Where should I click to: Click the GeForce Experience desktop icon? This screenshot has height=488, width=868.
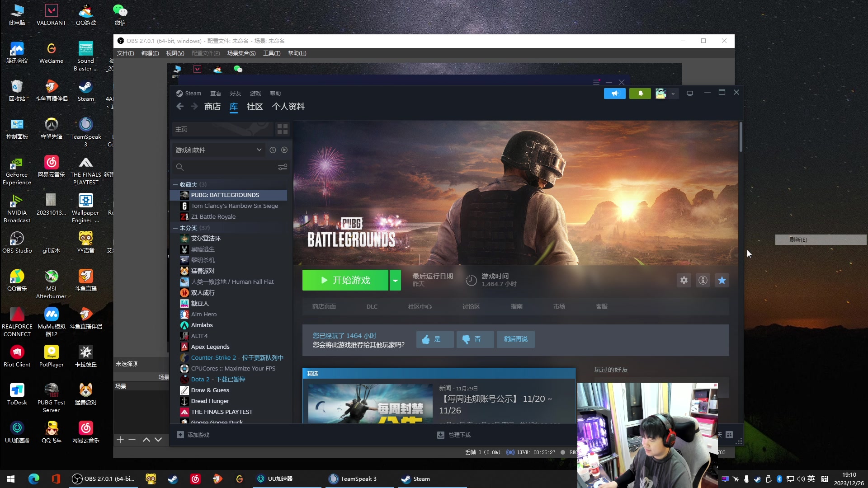[x=17, y=170]
